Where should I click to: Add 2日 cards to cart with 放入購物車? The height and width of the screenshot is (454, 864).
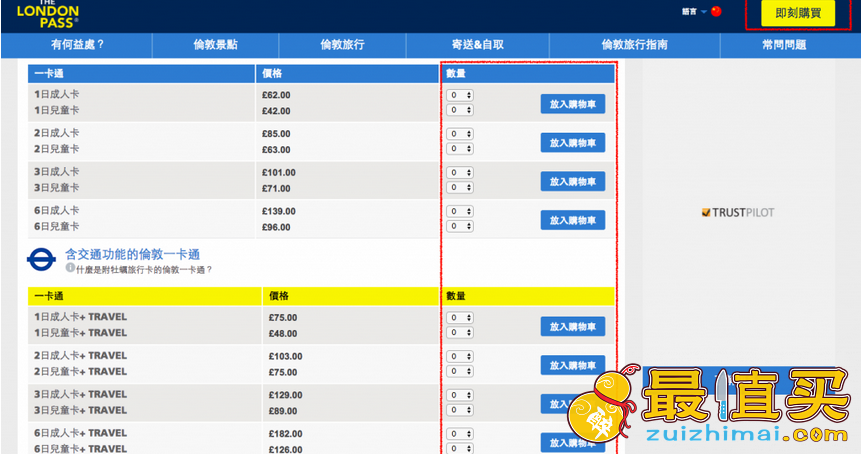[573, 143]
